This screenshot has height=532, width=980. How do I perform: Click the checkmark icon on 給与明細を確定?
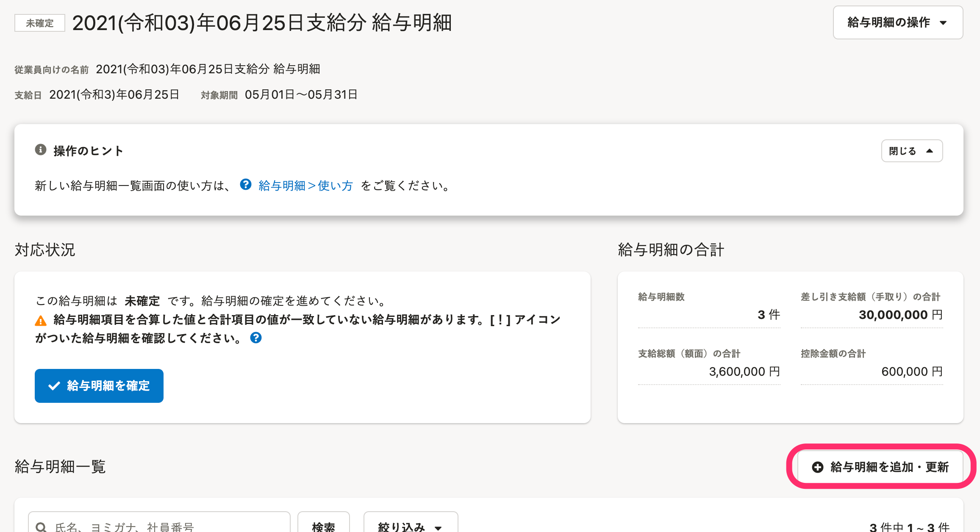(x=54, y=386)
